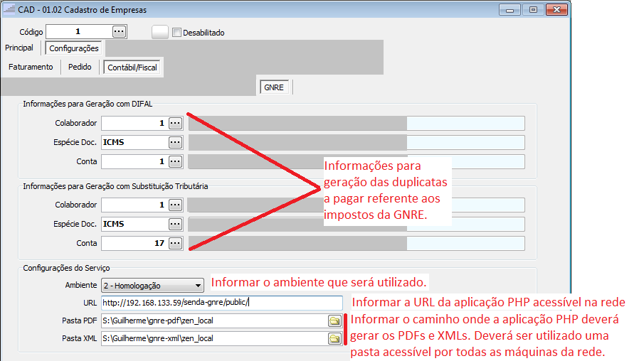Open Espécie Doc. lookup in Substituição Tributária section
The image size is (644, 361).
(x=175, y=224)
